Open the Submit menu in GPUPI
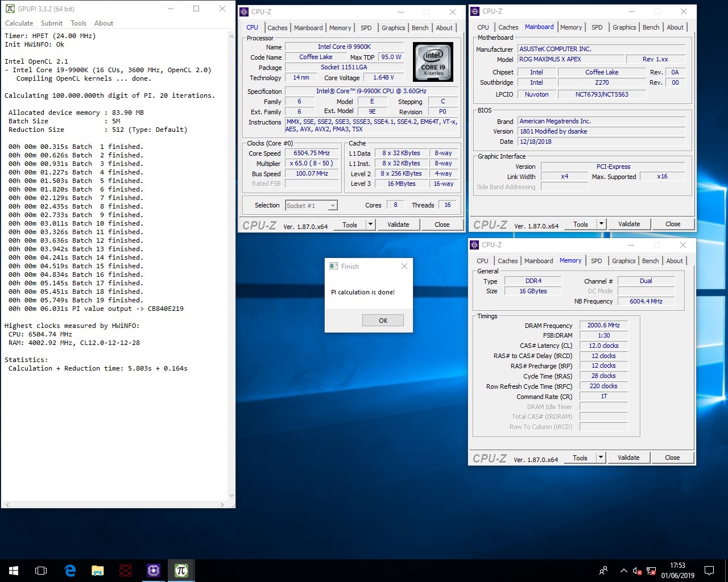The width and height of the screenshot is (728, 582). click(x=51, y=23)
